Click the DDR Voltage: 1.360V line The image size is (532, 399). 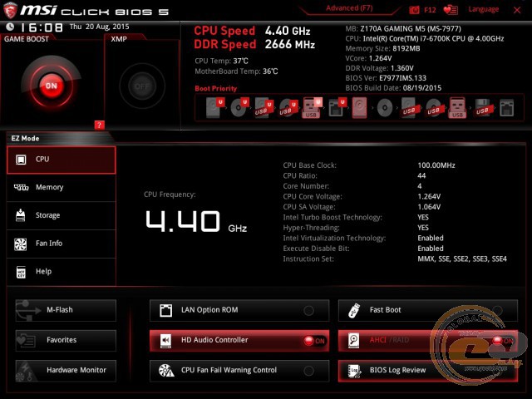tap(379, 68)
